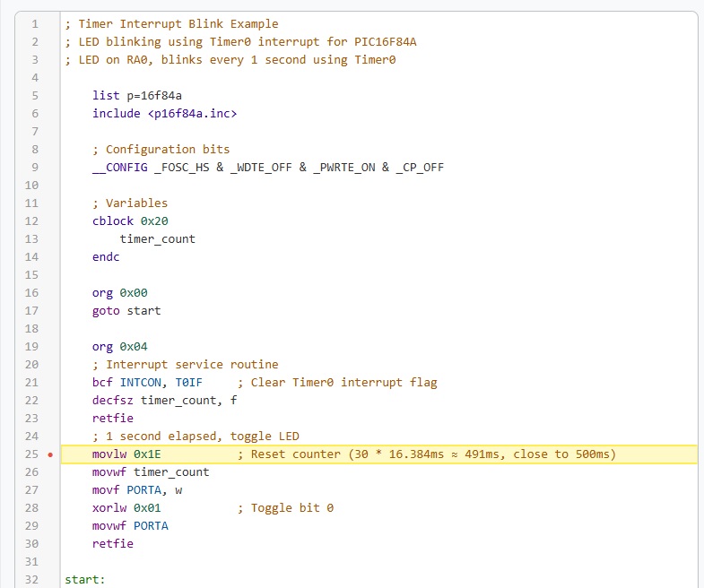The width and height of the screenshot is (704, 588).
Task: Place cursor on the endc keyword
Action: 106,257
